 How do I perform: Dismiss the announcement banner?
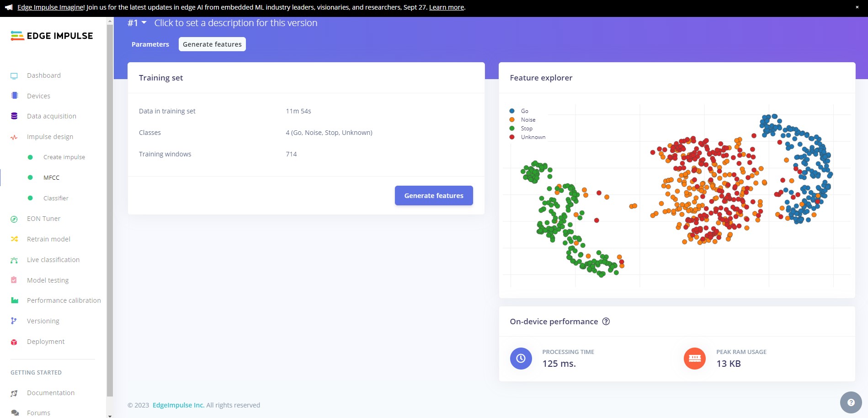pos(857,7)
